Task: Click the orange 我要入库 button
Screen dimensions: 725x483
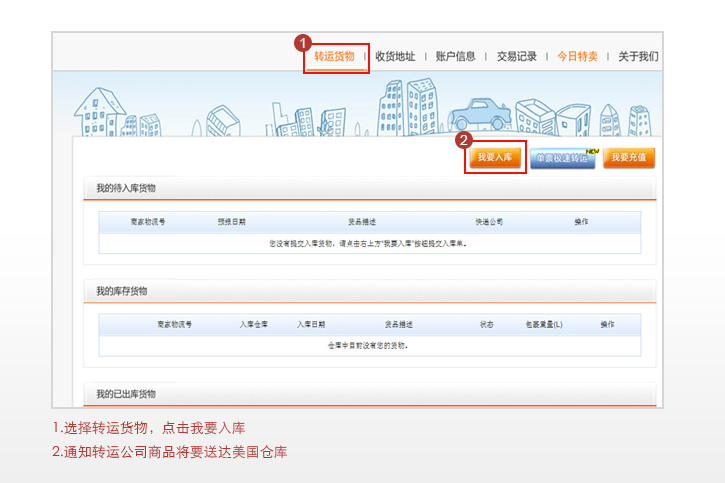Action: click(494, 158)
